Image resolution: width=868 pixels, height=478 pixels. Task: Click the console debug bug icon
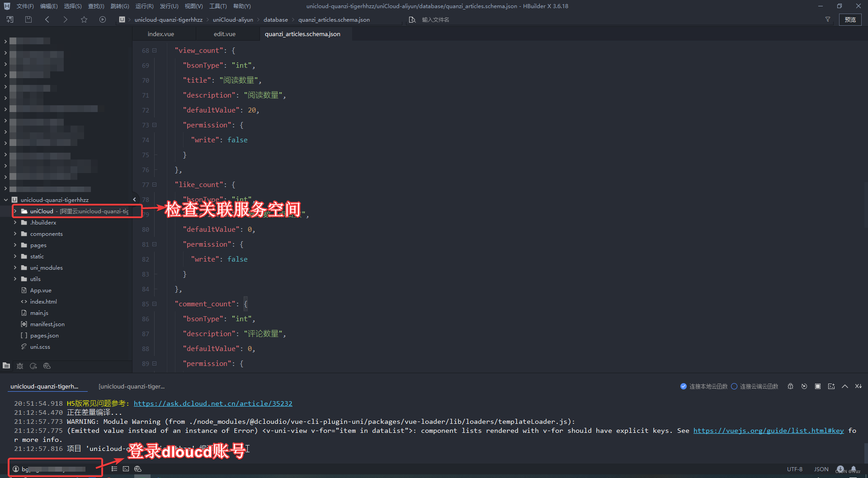click(790, 386)
